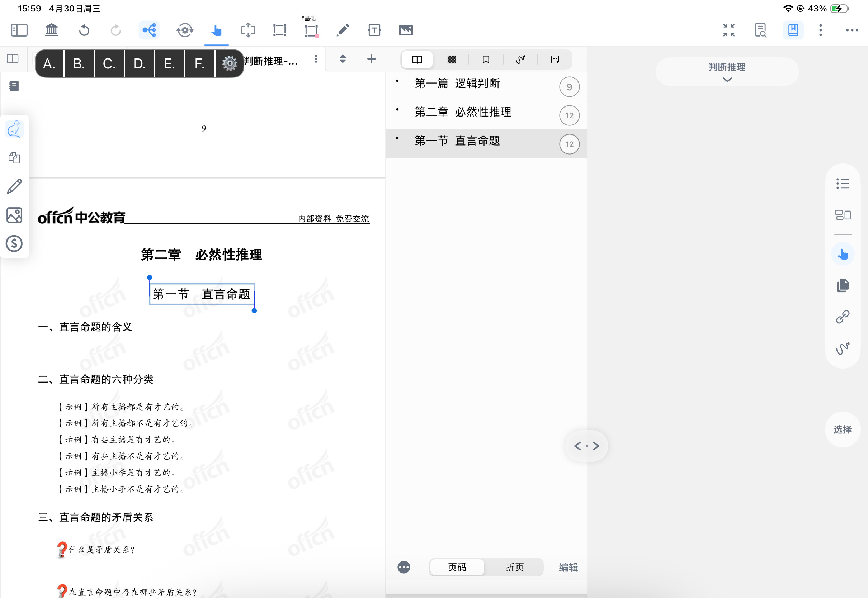Switch to the notes annotation tab
Screen dimensions: 868x598
tap(555, 60)
